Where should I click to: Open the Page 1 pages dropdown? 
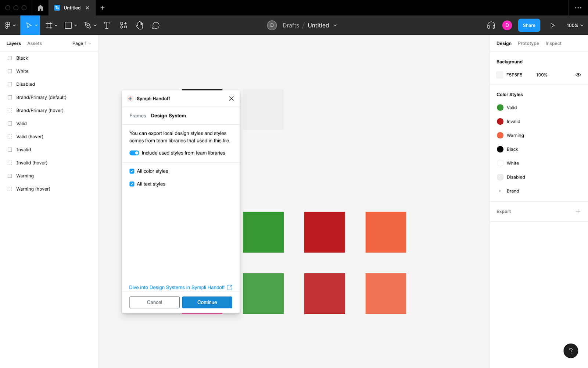coord(82,43)
